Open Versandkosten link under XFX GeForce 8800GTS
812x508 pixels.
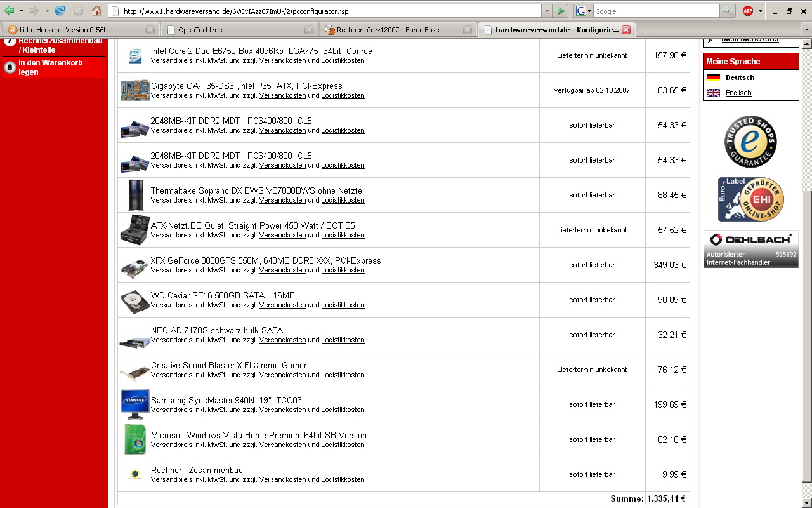click(x=282, y=271)
